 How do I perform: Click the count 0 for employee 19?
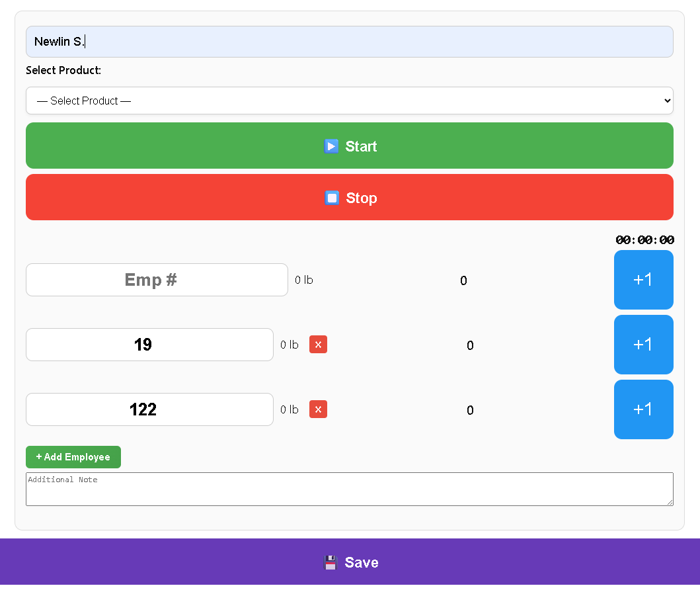[x=470, y=345]
